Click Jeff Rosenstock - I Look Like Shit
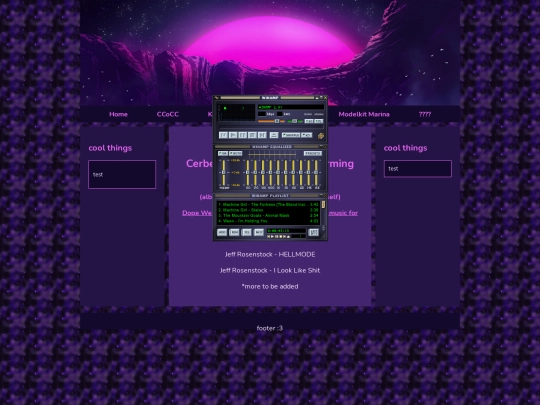 point(270,270)
